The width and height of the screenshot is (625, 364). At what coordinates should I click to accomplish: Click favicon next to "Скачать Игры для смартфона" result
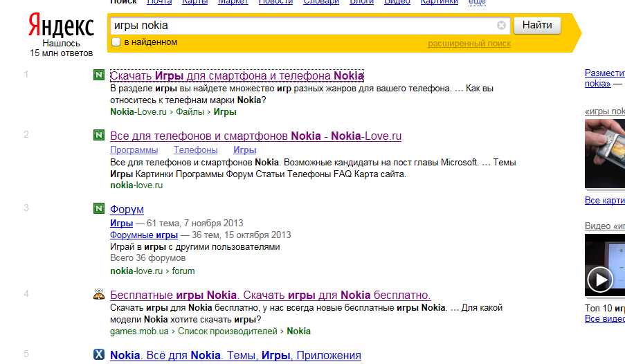click(x=99, y=75)
